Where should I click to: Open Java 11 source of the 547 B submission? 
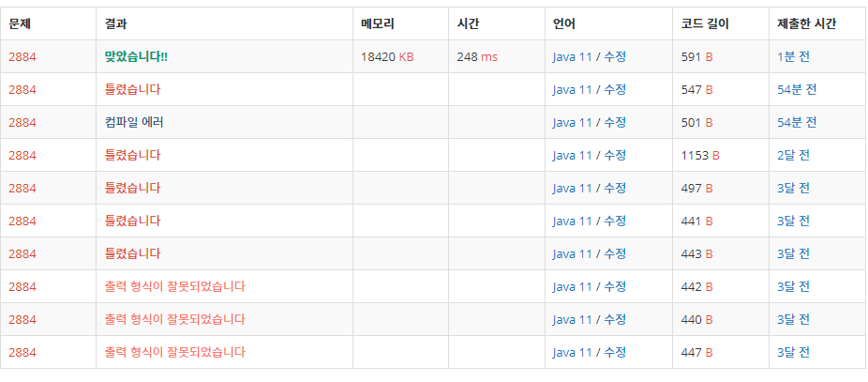pos(573,89)
